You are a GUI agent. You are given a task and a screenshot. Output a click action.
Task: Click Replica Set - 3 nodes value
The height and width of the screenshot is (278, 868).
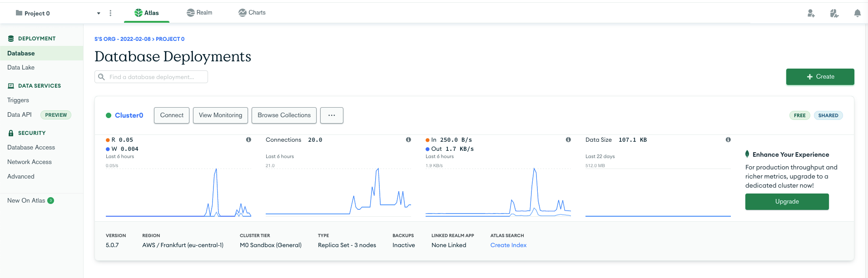click(x=347, y=245)
